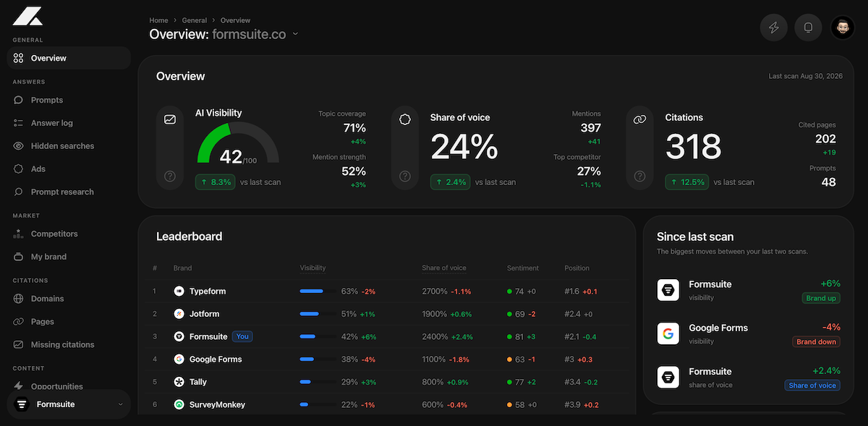This screenshot has height=426, width=868.
Task: Click the Citations link chain icon
Action: (640, 119)
